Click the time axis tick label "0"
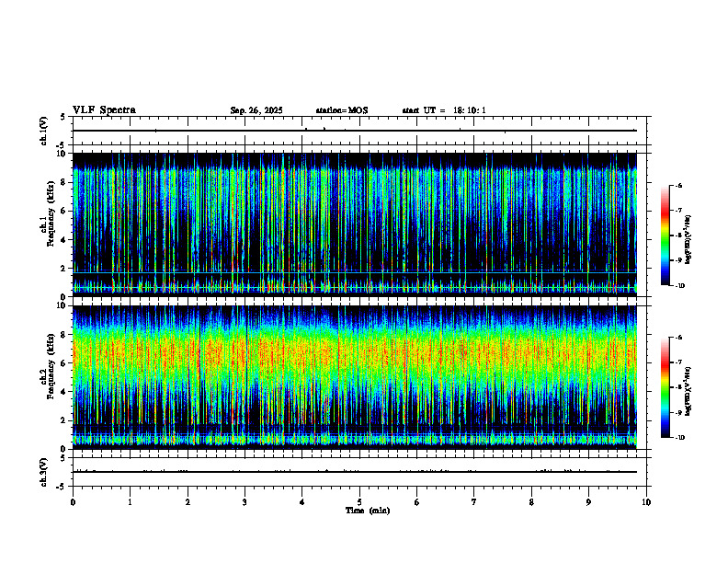This screenshot has height=563, width=728. point(73,502)
